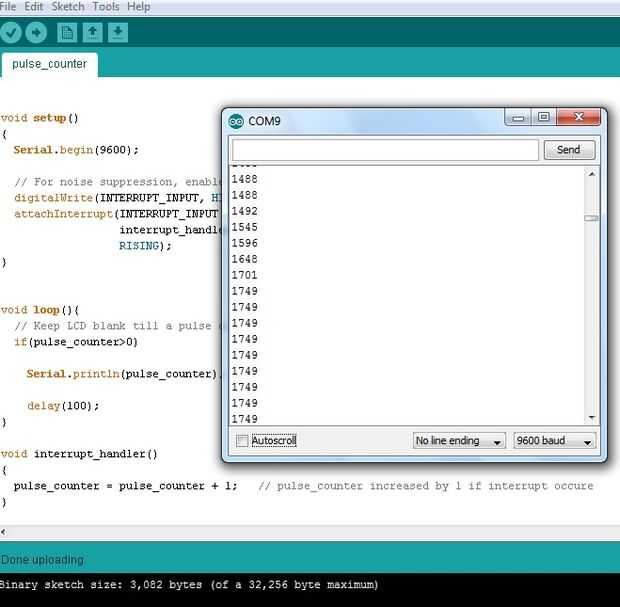This screenshot has width=620, height=607.
Task: Click the void setup() code line
Action: [40, 118]
